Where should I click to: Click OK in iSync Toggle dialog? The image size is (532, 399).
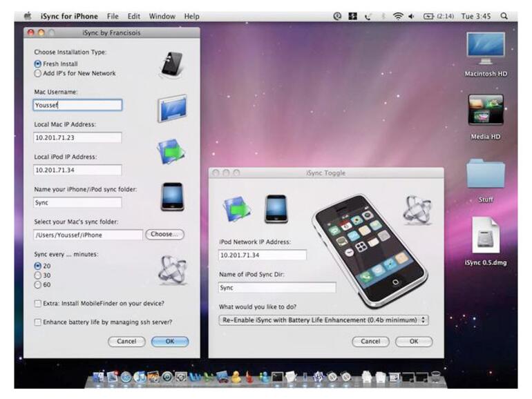click(x=414, y=342)
